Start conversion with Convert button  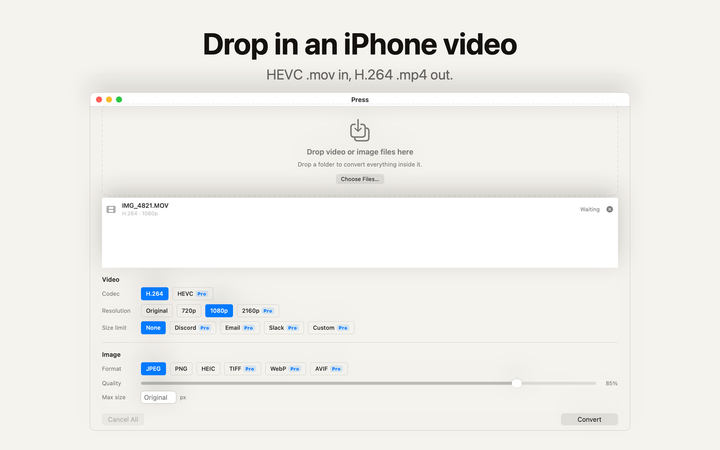589,419
